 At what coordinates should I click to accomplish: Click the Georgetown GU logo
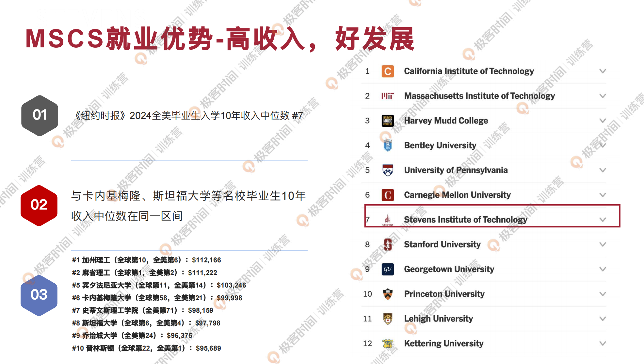point(388,269)
